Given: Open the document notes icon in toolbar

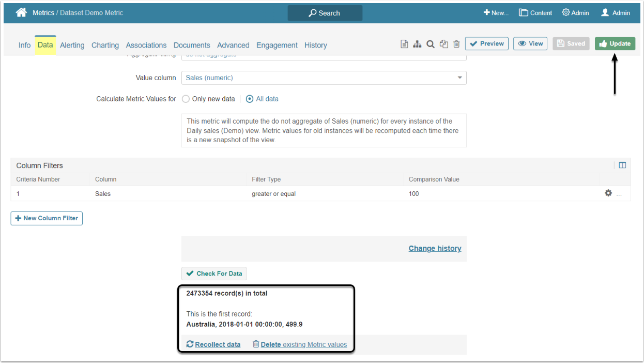Looking at the screenshot, I should 405,44.
